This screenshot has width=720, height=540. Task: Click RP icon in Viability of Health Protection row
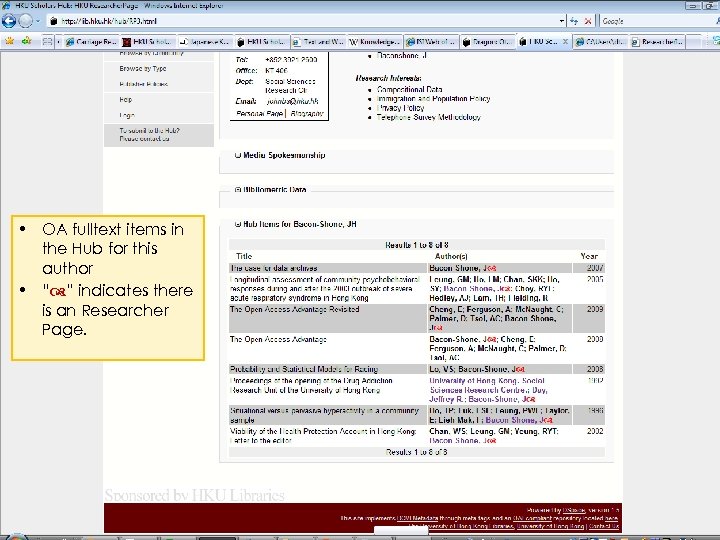click(491, 441)
